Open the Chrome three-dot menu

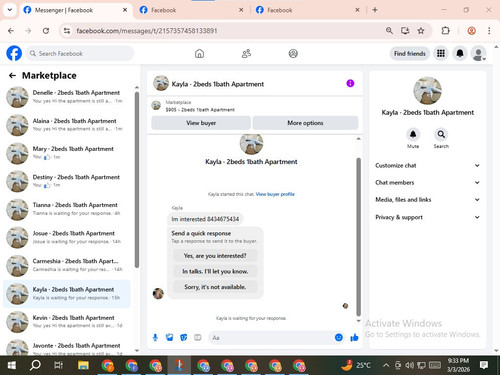point(489,31)
